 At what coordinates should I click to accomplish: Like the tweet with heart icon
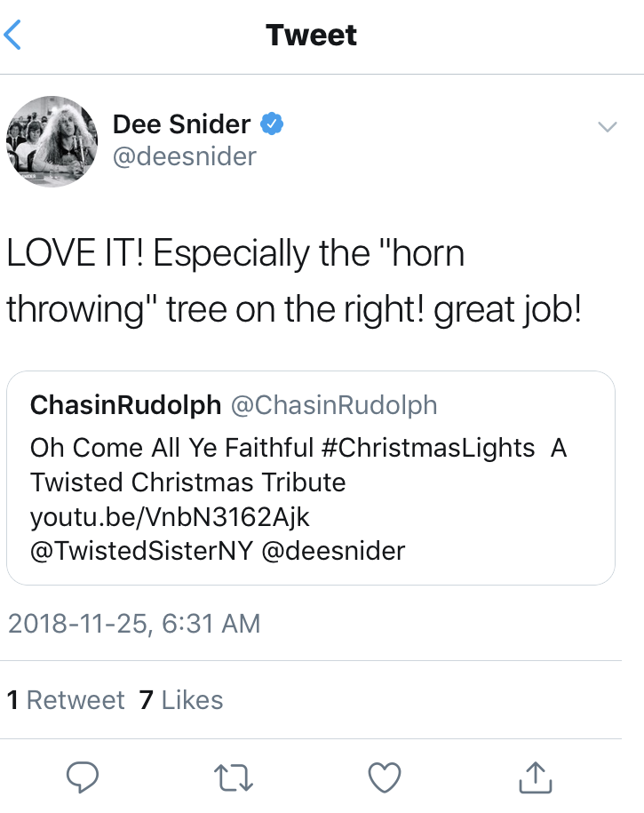coord(385,777)
